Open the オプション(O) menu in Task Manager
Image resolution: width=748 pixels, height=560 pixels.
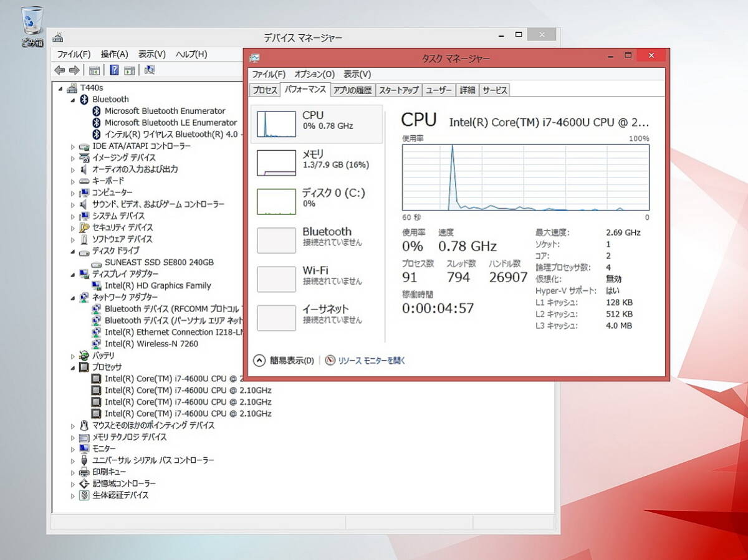point(314,74)
